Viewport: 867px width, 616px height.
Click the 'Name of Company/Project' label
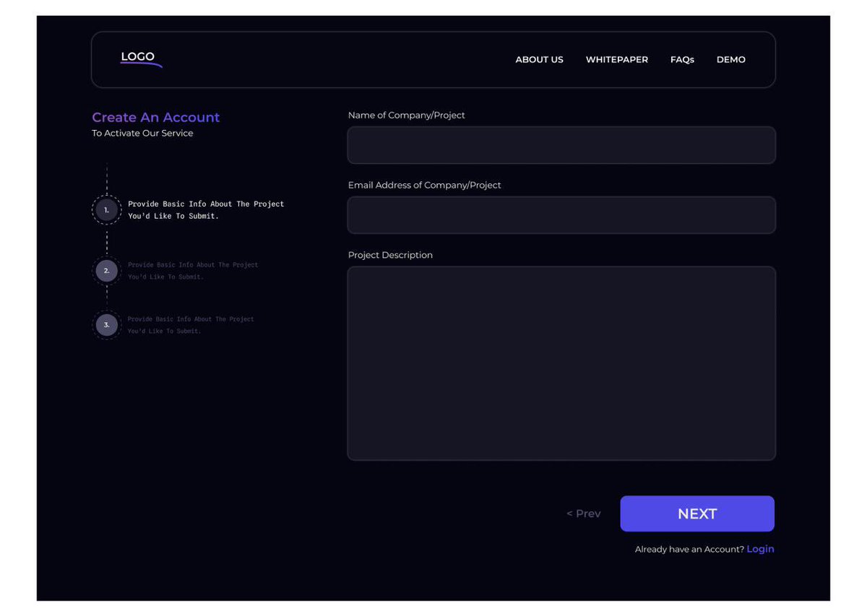(x=407, y=116)
